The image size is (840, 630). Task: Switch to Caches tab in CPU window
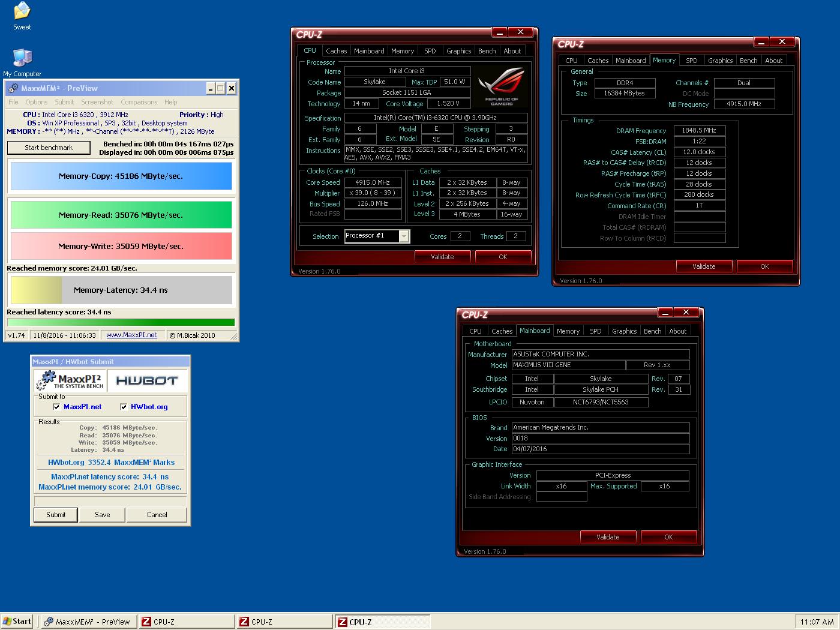click(x=336, y=51)
